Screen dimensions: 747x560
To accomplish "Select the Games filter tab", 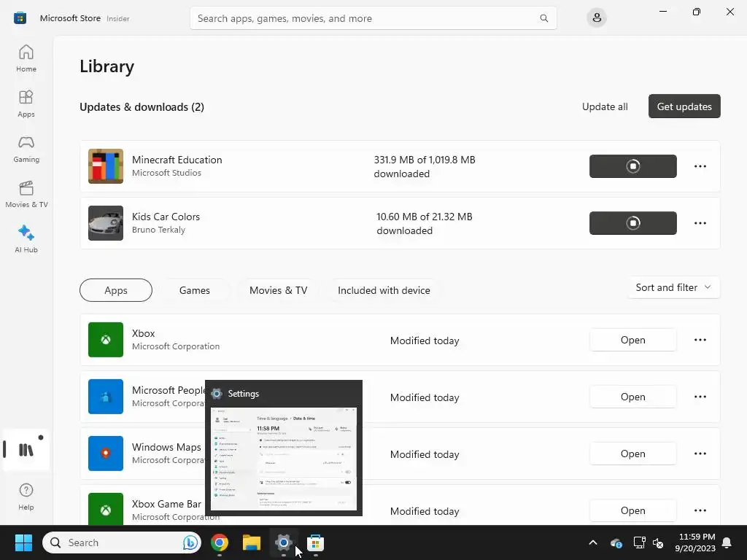I will click(x=194, y=290).
